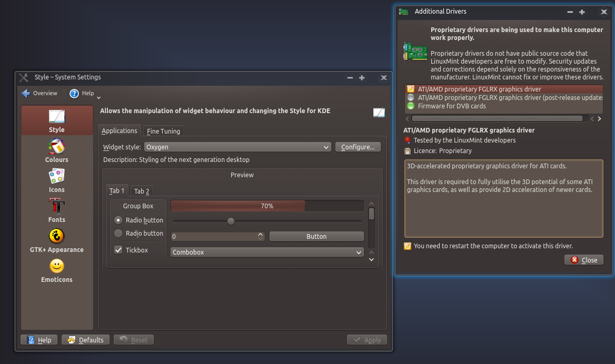Click the 70% progress bar in preview

(x=267, y=206)
